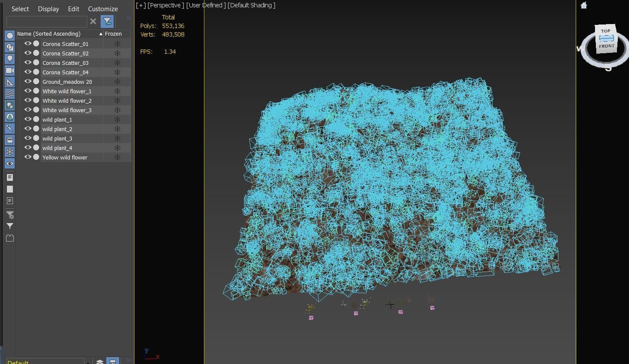Toggle frozen state of White wild flower_2

pyautogui.click(x=117, y=101)
